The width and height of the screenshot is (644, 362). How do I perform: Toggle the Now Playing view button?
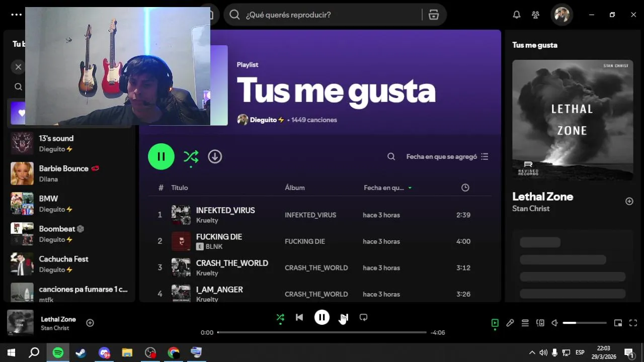(x=495, y=323)
